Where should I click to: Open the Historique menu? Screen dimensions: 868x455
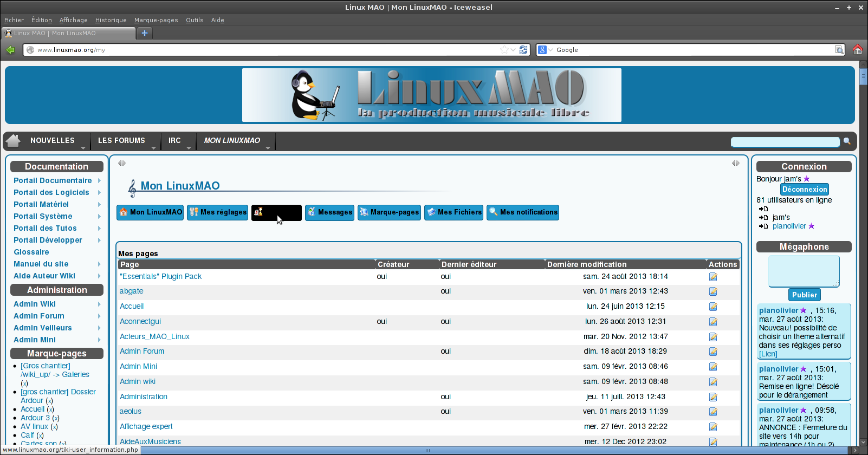[x=111, y=20]
